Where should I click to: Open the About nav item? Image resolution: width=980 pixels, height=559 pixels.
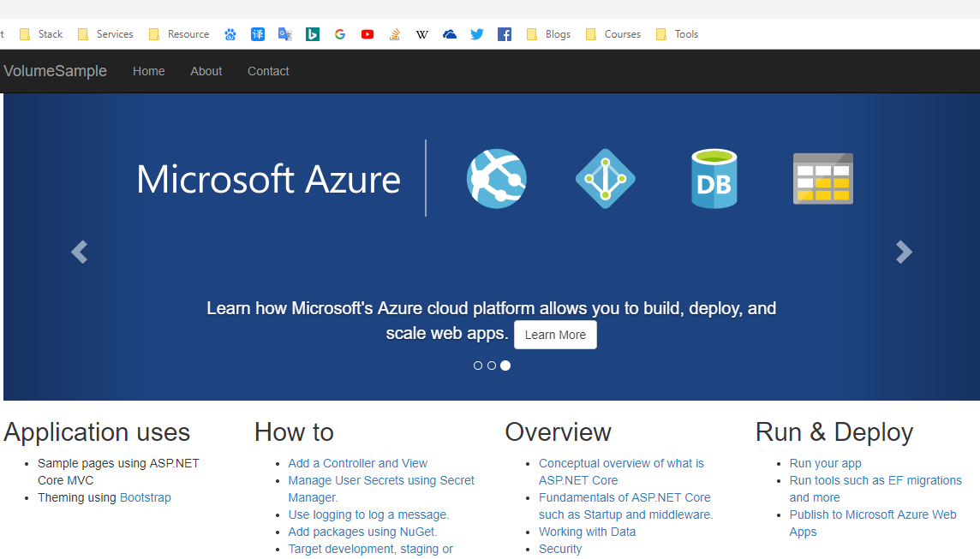206,71
